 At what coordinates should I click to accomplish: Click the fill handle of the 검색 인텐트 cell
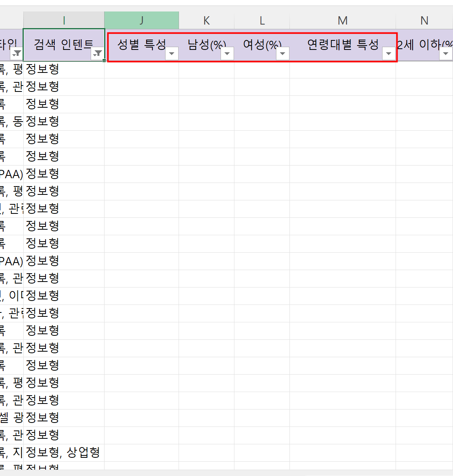pos(104,61)
